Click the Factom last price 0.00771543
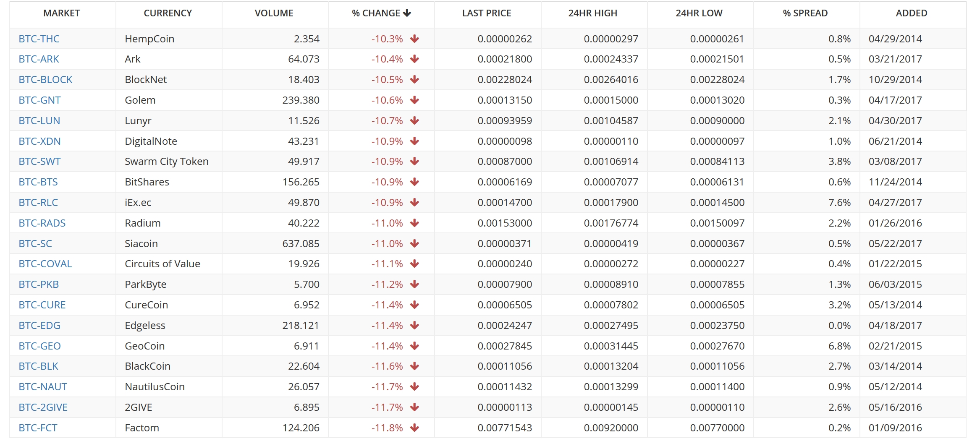 pos(505,428)
